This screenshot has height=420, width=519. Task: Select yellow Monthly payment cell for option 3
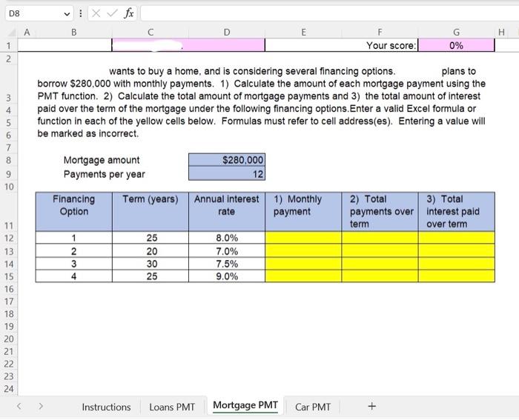click(303, 264)
